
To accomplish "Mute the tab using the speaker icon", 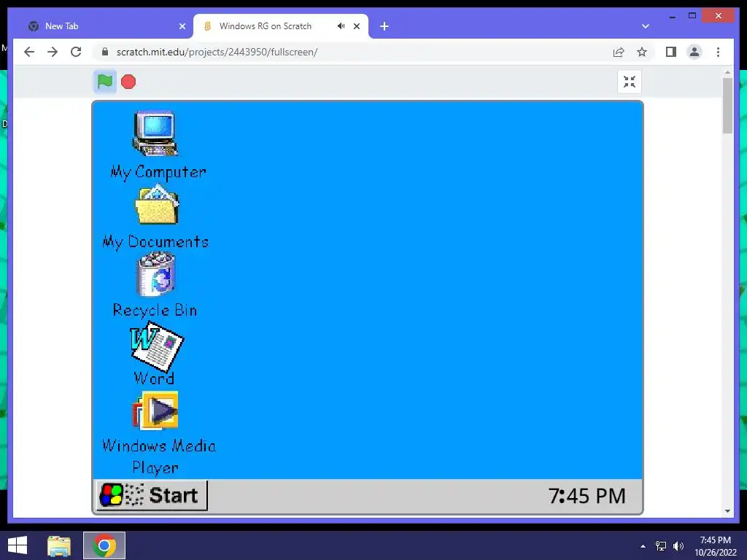I will click(x=341, y=26).
